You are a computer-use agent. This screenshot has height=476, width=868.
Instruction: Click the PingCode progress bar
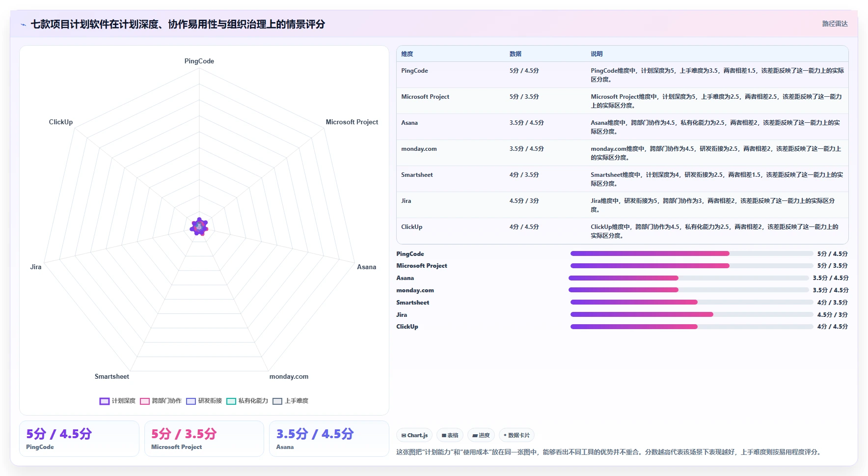pyautogui.click(x=692, y=253)
